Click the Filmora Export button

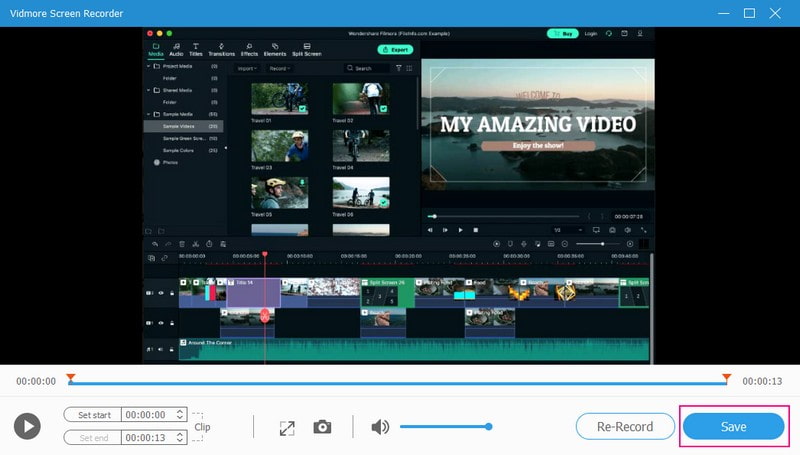pyautogui.click(x=395, y=49)
